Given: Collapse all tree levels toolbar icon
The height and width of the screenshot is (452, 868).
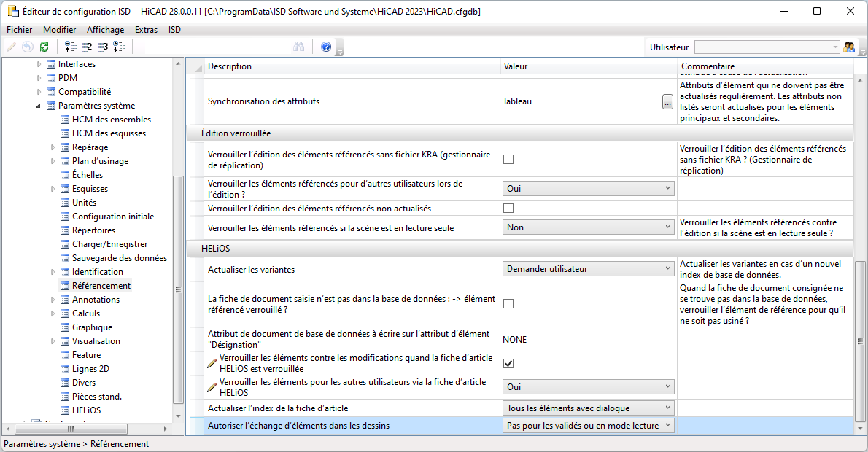Looking at the screenshot, I should (x=71, y=47).
